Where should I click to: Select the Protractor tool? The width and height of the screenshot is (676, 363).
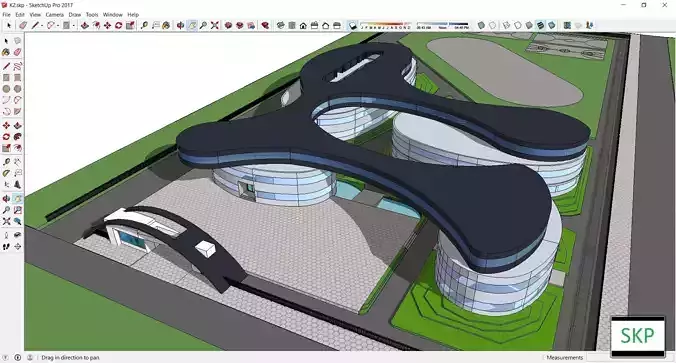[x=6, y=173]
